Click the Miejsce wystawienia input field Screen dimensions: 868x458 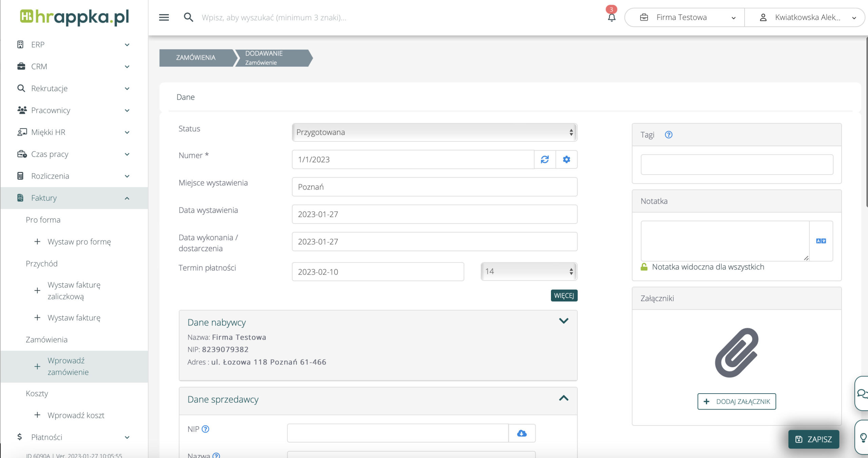434,187
